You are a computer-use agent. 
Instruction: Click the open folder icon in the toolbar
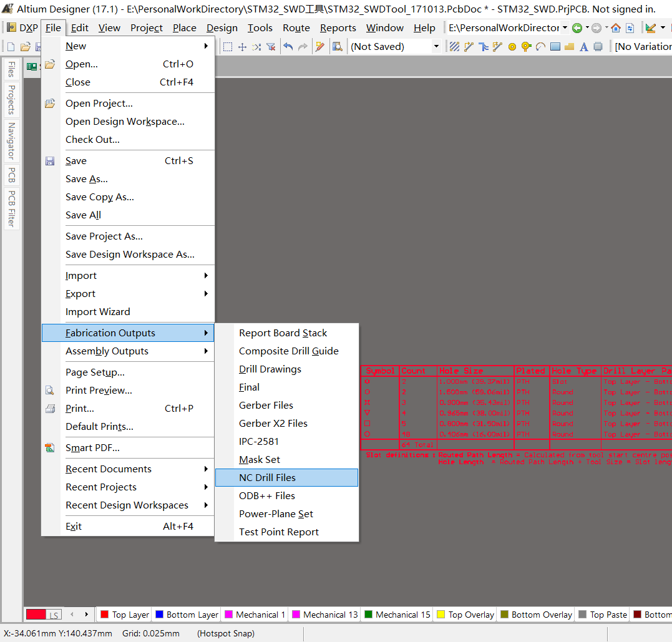click(x=26, y=47)
